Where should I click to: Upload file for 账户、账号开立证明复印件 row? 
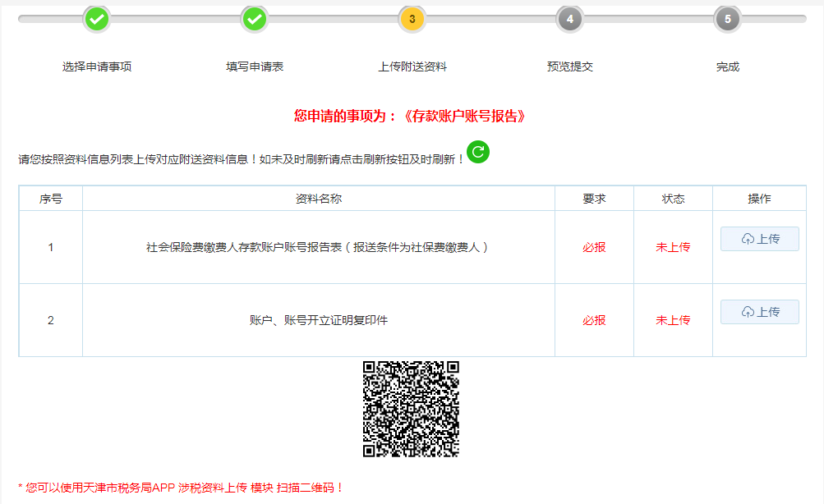pyautogui.click(x=759, y=312)
